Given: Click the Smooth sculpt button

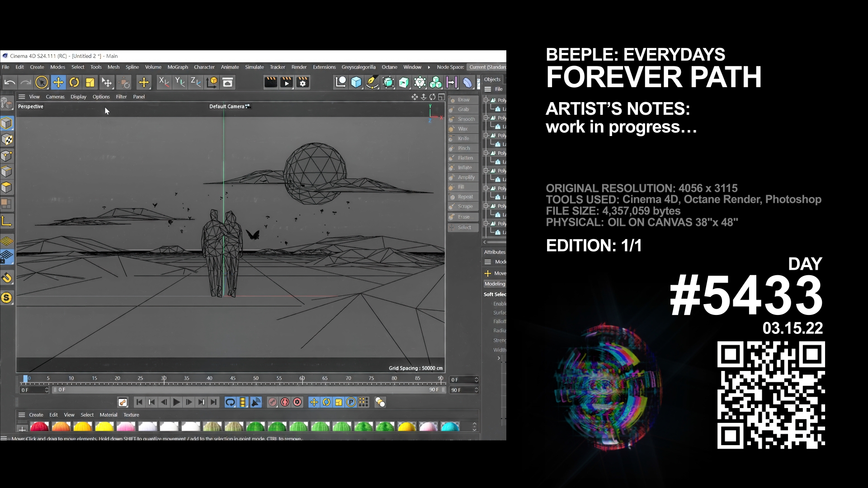Looking at the screenshot, I should click(463, 119).
